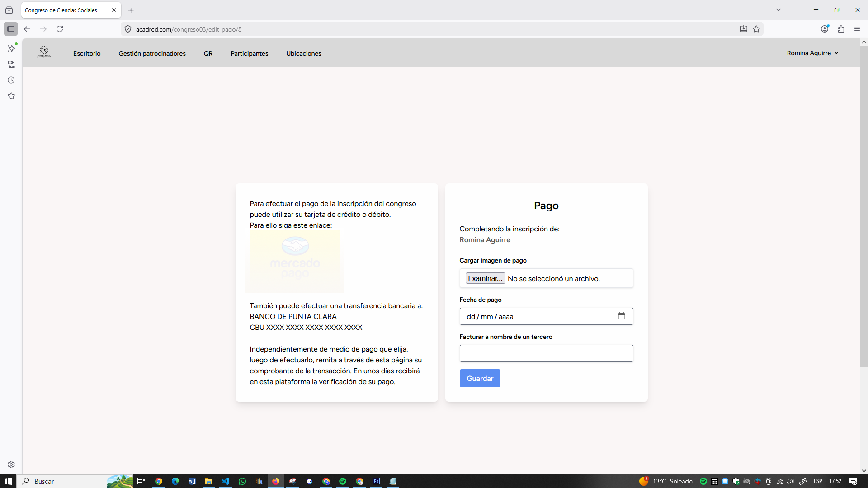The image size is (868, 488).
Task: Open Firefox View at the tab strip start
Action: point(9,10)
